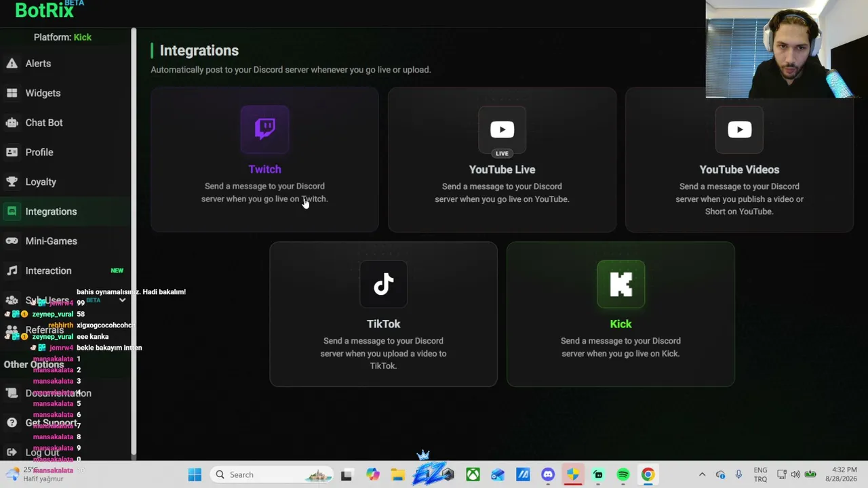Show hidden system tray icons

pyautogui.click(x=702, y=474)
